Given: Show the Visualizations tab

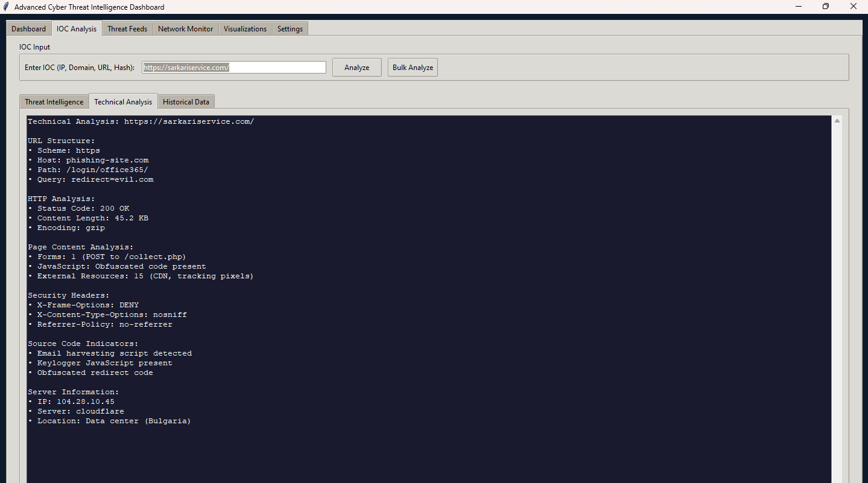Looking at the screenshot, I should (245, 29).
